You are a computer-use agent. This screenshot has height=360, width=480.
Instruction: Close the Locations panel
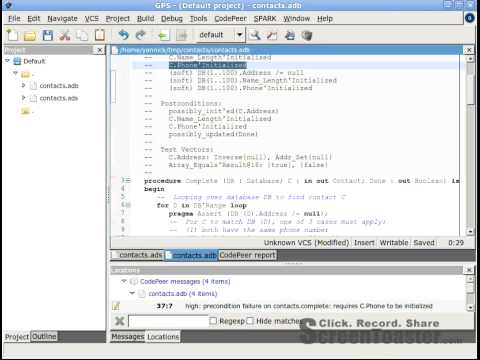[x=469, y=270]
